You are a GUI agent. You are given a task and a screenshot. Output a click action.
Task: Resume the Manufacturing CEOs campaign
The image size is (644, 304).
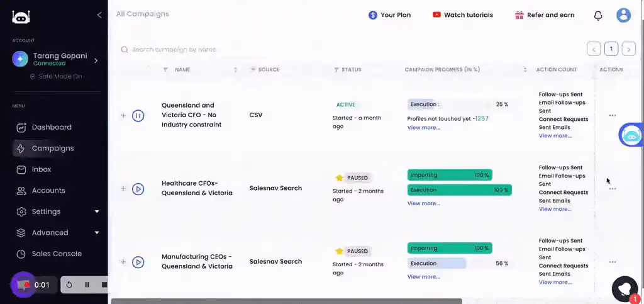[138, 262]
